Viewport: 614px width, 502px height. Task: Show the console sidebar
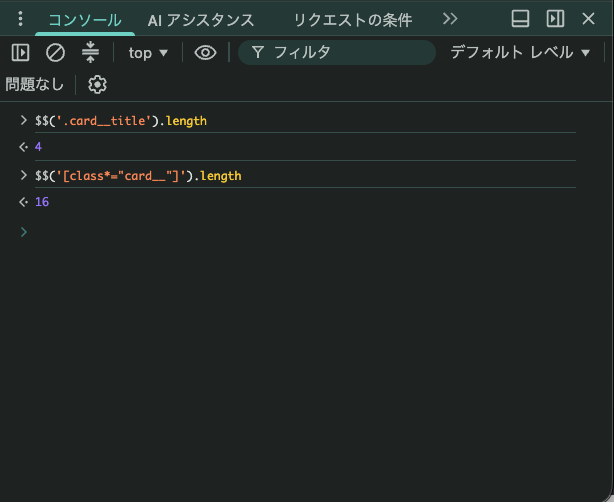[20, 52]
